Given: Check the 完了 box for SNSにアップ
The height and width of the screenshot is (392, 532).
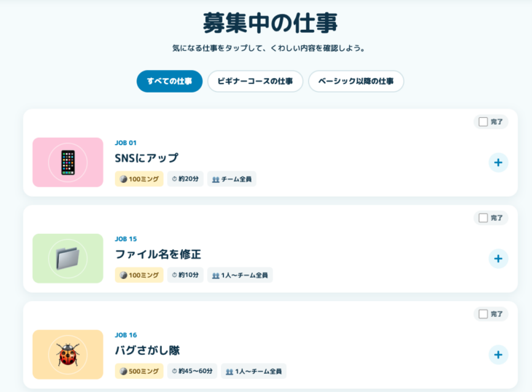Looking at the screenshot, I should (x=483, y=122).
